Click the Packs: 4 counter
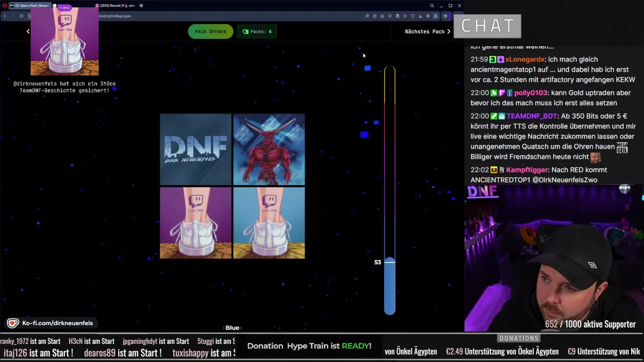 pyautogui.click(x=257, y=31)
